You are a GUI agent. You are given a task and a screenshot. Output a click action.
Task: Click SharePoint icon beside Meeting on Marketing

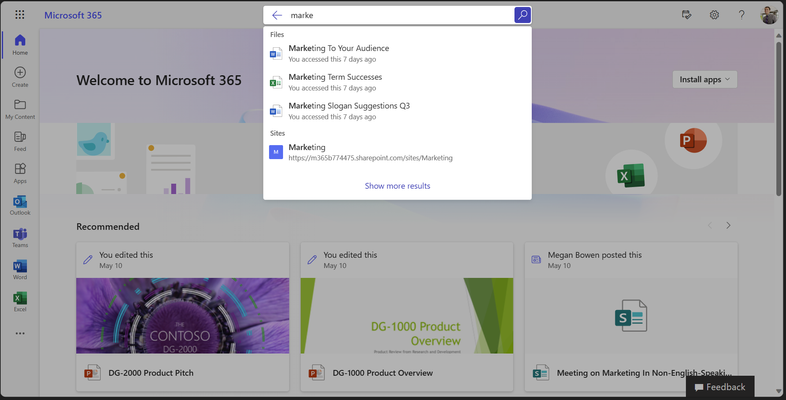click(540, 372)
